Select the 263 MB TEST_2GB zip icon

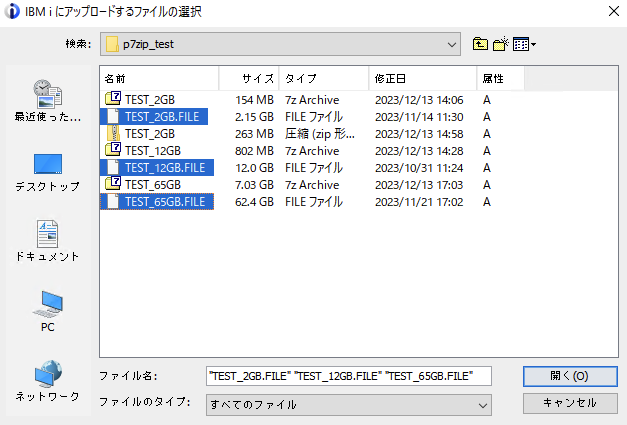point(114,134)
